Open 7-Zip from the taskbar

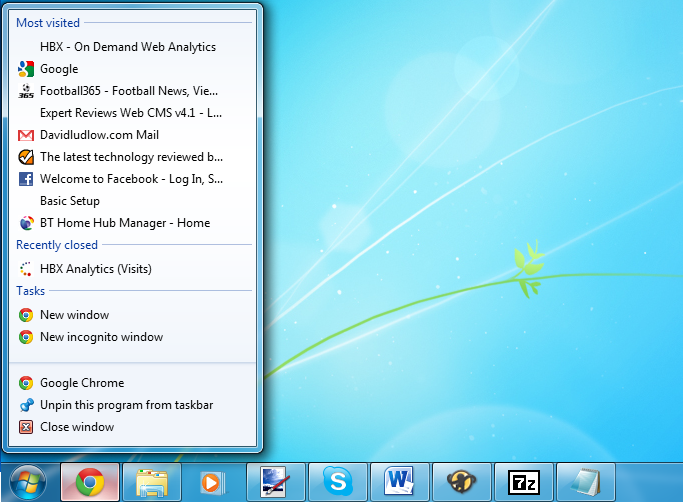[x=524, y=482]
